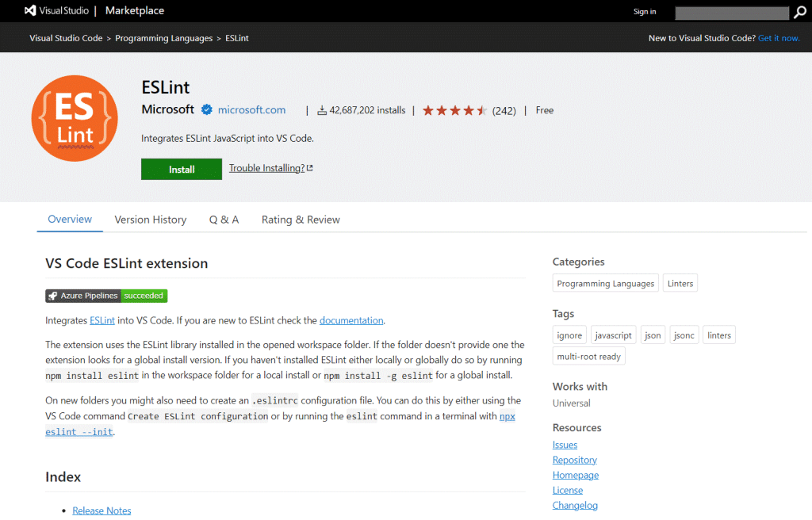The height and width of the screenshot is (520, 812).
Task: Click the search magnifier icon
Action: coord(800,13)
